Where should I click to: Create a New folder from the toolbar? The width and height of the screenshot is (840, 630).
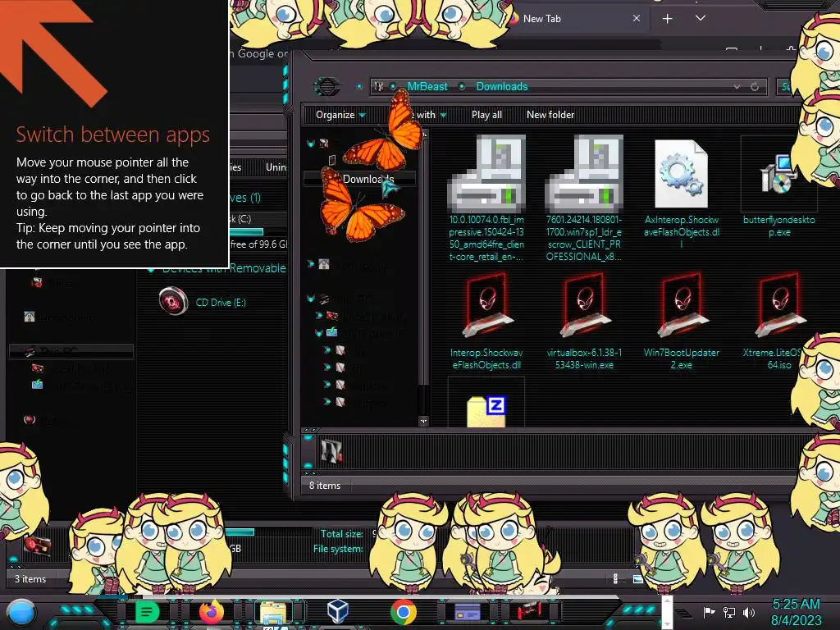tap(550, 115)
